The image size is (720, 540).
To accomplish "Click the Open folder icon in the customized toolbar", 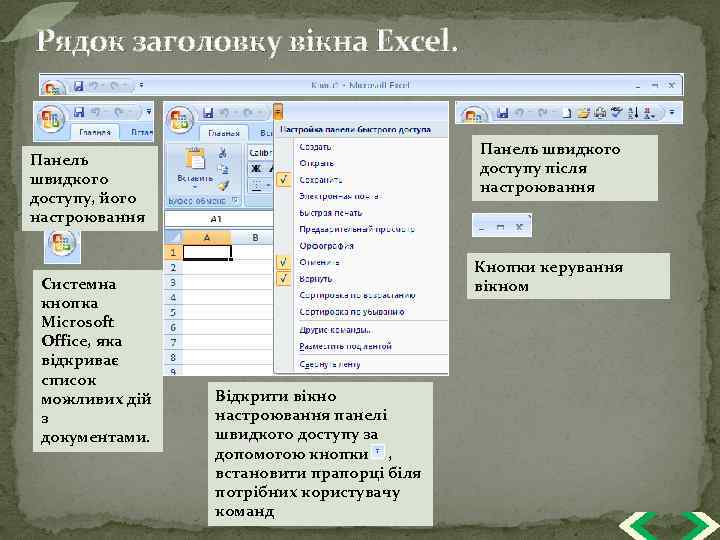I will click(583, 113).
